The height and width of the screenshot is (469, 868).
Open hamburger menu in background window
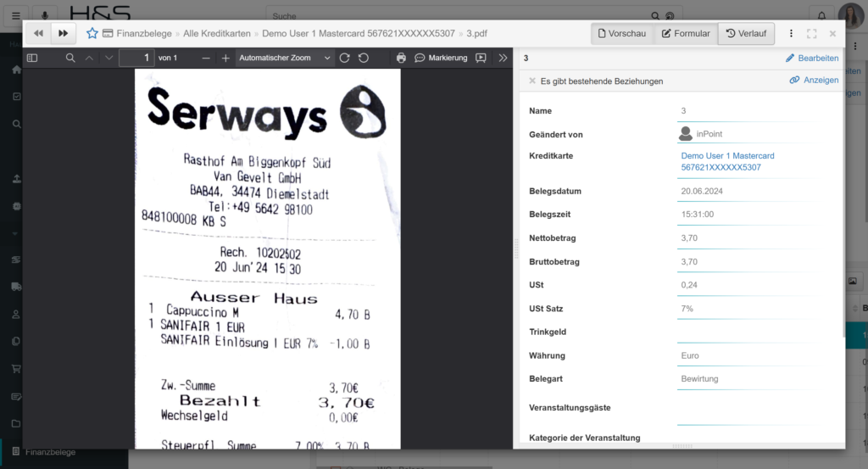click(16, 16)
